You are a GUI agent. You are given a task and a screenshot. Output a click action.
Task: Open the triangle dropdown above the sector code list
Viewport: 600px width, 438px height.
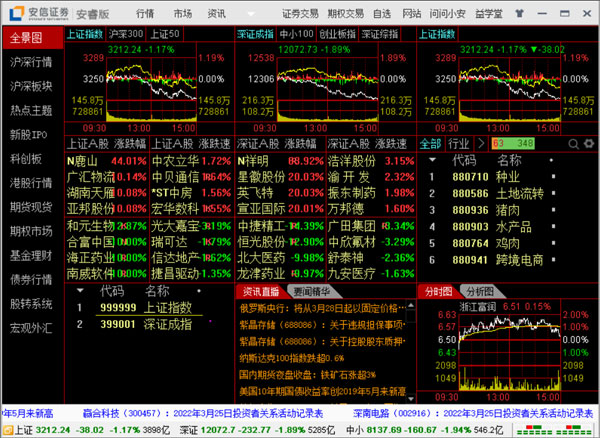pyautogui.click(x=432, y=160)
